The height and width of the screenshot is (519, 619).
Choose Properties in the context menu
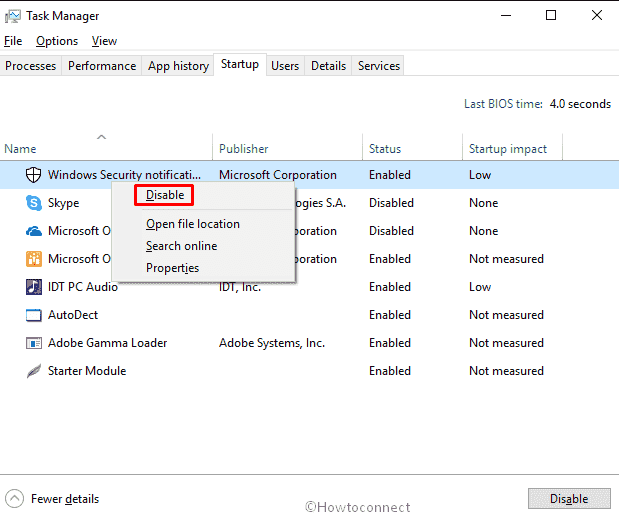[x=173, y=268]
